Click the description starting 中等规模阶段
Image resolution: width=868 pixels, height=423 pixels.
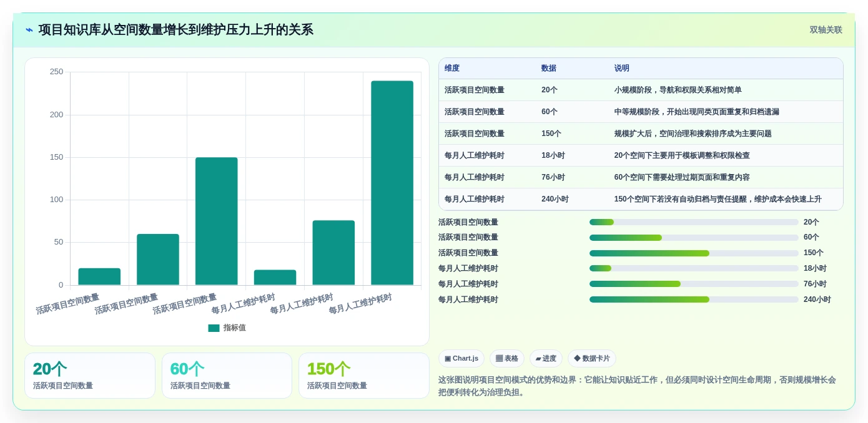pos(697,112)
